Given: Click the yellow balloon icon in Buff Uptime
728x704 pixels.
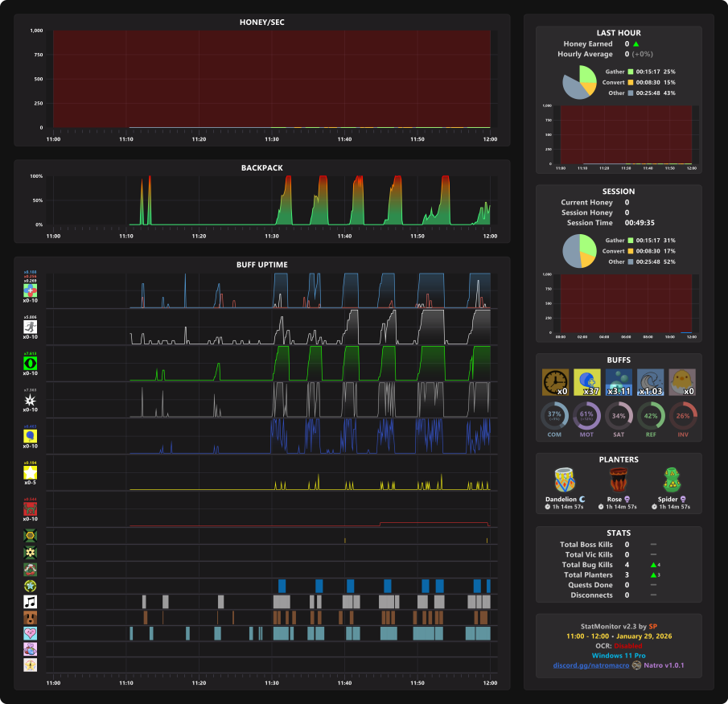Looking at the screenshot, I should [x=31, y=436].
